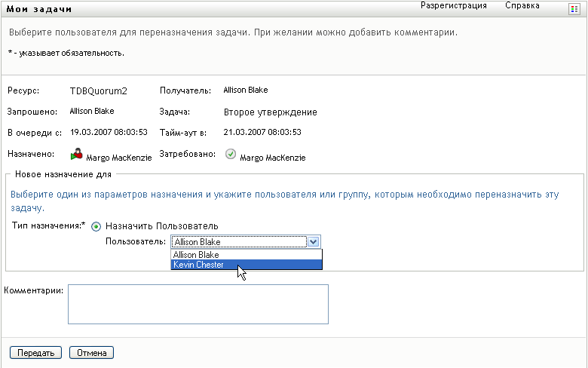
Task: Open the Справка help menu item
Action: pyautogui.click(x=522, y=6)
